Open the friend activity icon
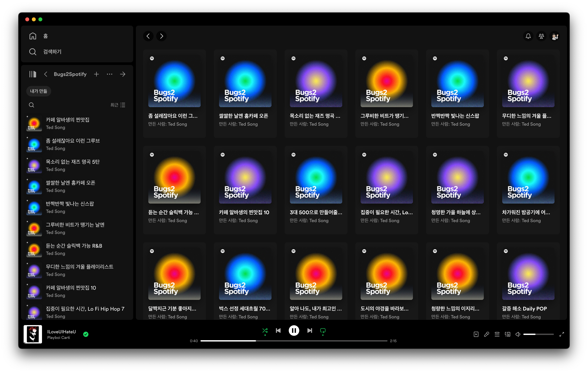This screenshot has height=373, width=588. point(541,36)
